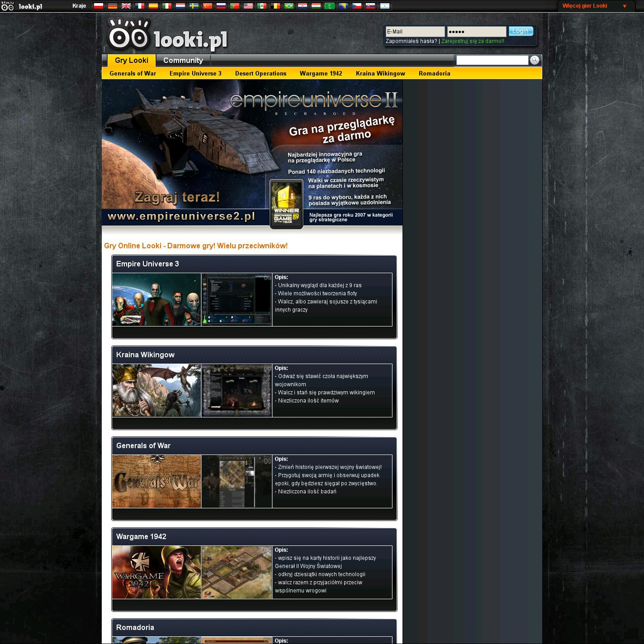Focus the E-Mail input field

coord(415,31)
